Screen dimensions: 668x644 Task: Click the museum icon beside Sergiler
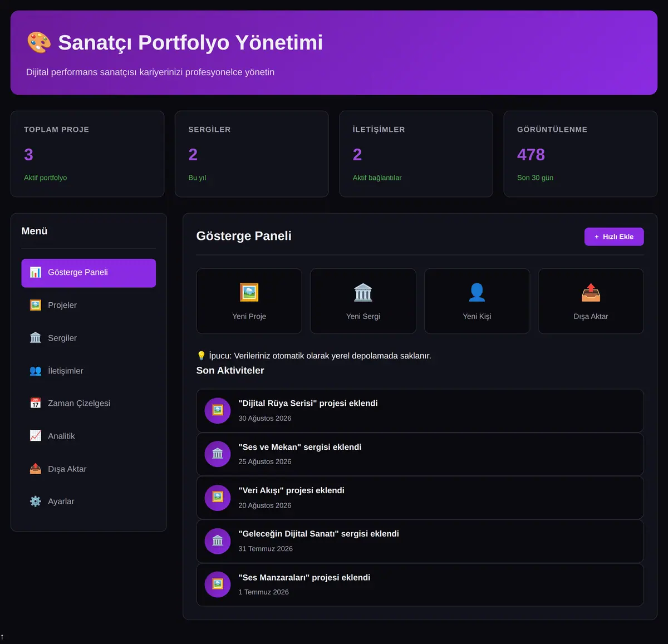(x=36, y=338)
